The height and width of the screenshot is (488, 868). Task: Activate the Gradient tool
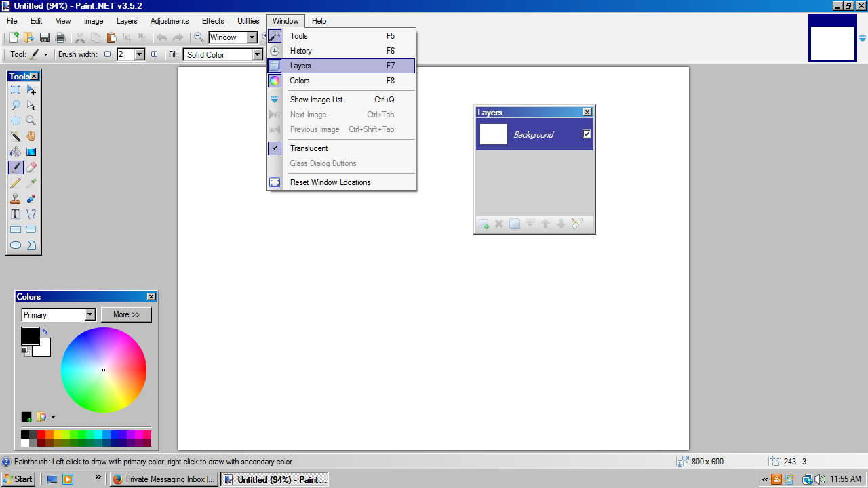[31, 152]
